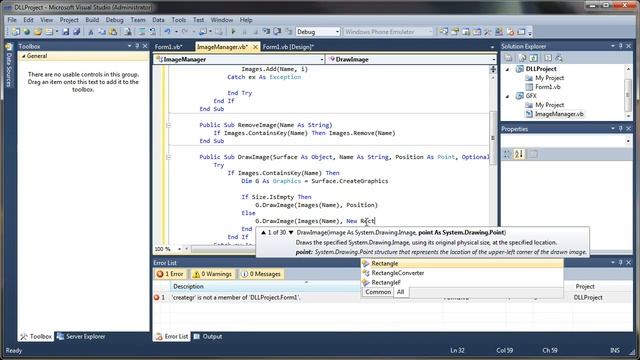Click the Open File folder icon
This screenshot has width=640, height=360.
pos(38,32)
